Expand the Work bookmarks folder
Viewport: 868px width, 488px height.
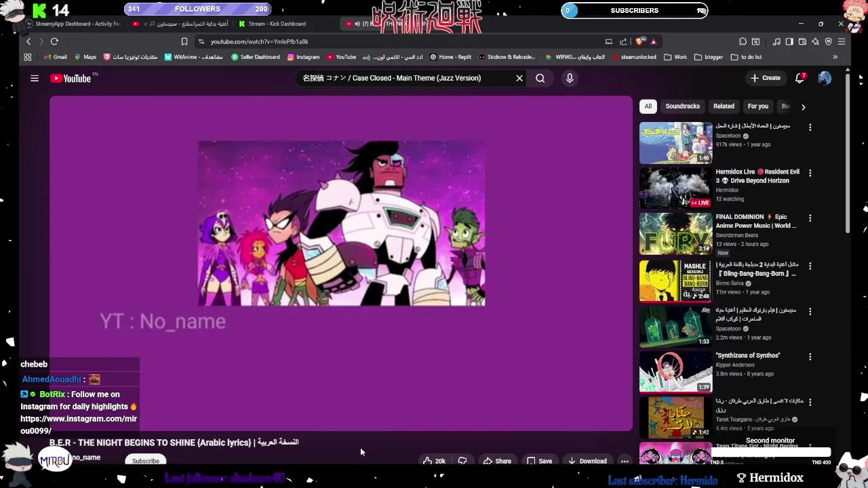[x=675, y=58]
